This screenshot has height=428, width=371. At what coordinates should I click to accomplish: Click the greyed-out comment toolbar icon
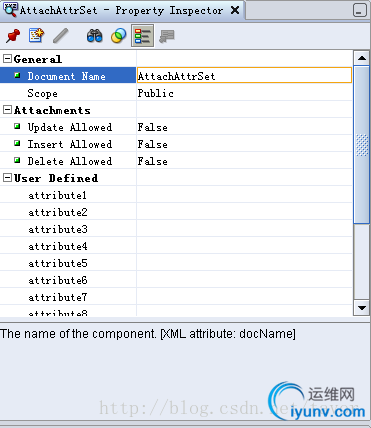click(x=167, y=36)
